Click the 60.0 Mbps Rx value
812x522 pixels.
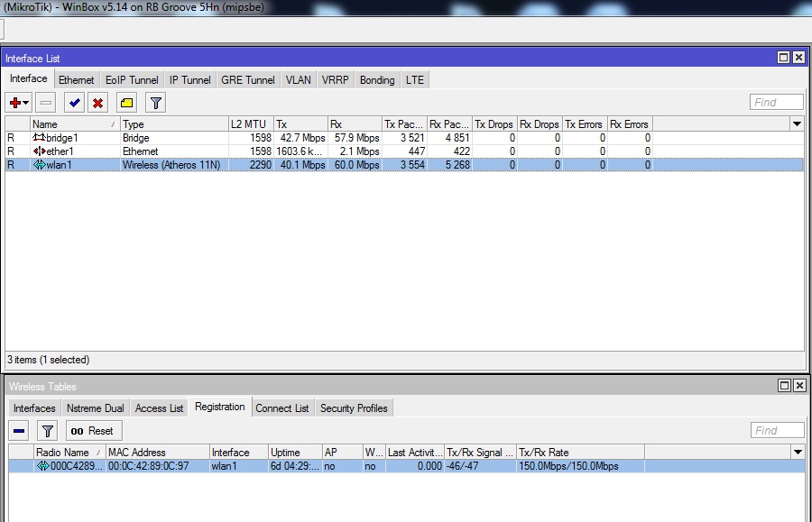(356, 165)
